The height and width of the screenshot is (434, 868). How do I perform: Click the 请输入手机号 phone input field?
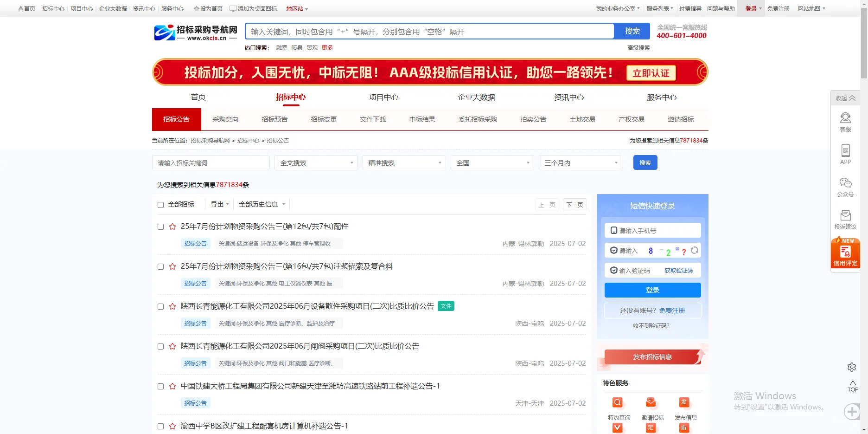click(652, 230)
